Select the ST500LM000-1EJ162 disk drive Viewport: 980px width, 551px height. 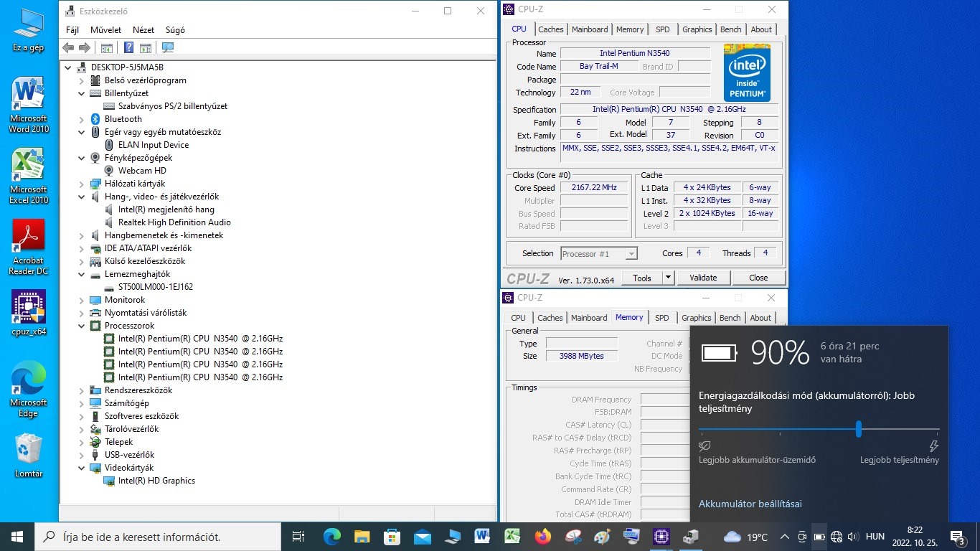[x=156, y=287]
